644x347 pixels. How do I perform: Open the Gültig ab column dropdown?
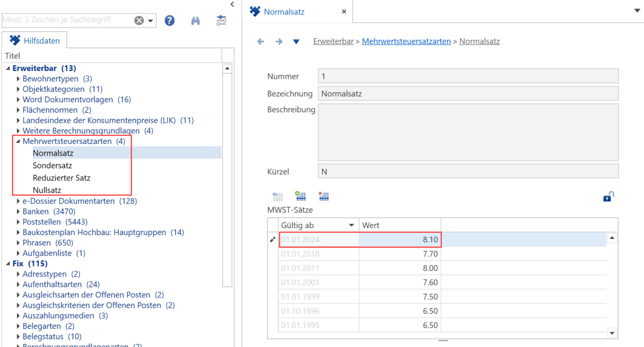click(x=351, y=225)
